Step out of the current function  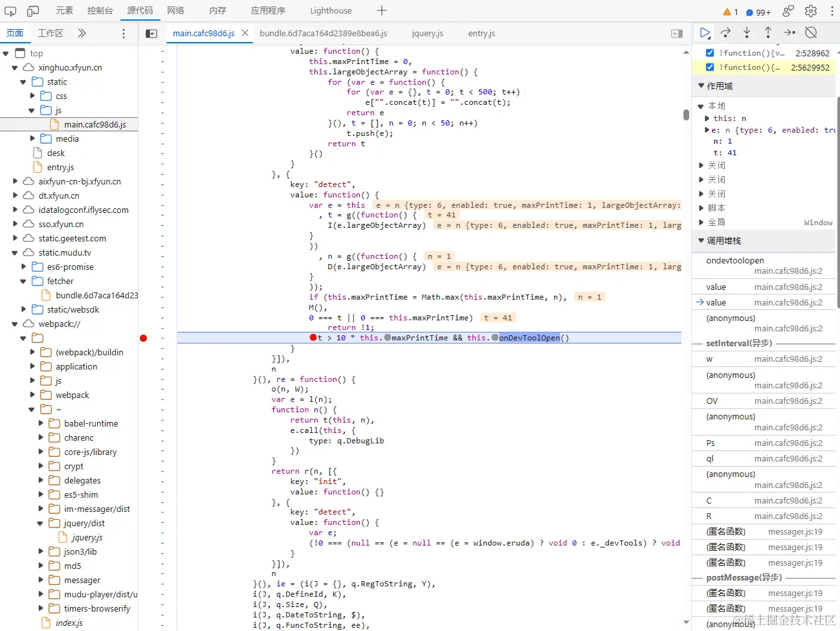click(768, 32)
